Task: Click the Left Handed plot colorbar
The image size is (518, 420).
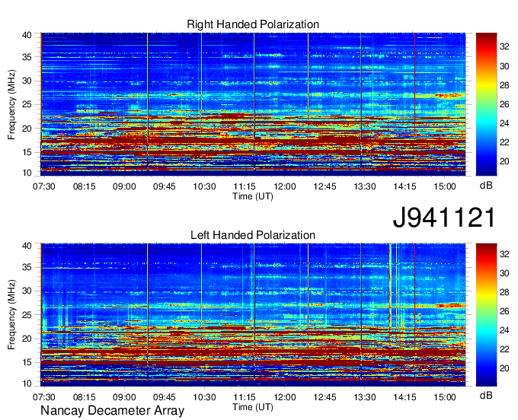Action: click(486, 315)
